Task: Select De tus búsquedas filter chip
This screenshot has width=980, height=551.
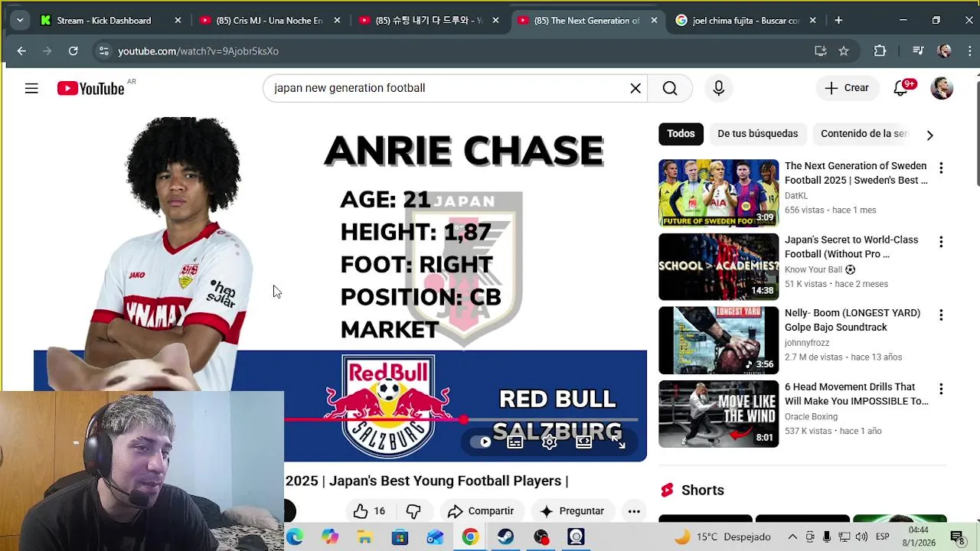Action: click(x=758, y=134)
